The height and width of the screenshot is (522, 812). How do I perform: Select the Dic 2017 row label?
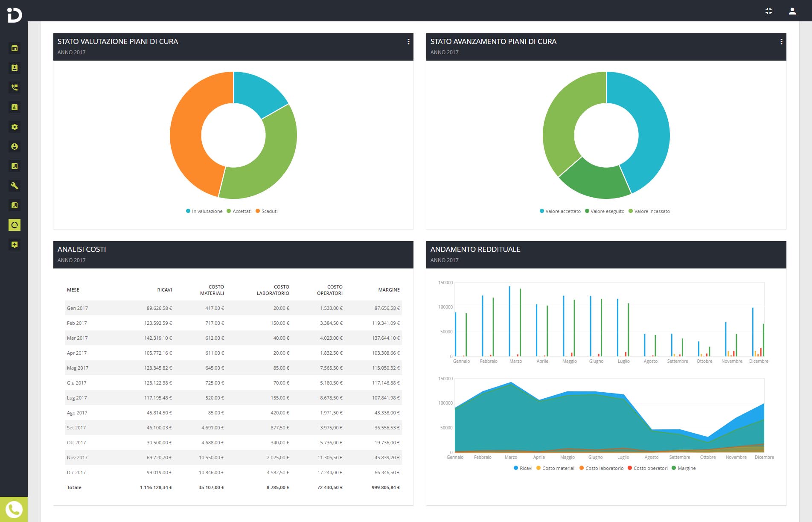pyautogui.click(x=76, y=472)
